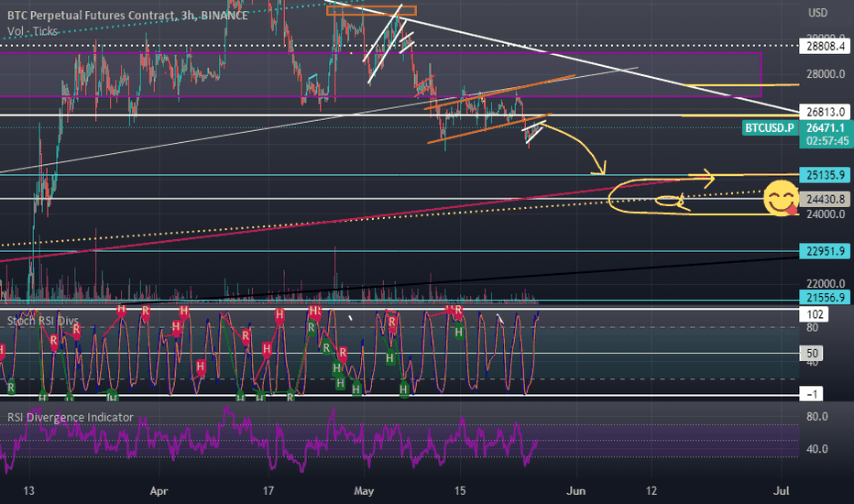Select the 25135.9 price level label
This screenshot has height=504, width=854.
tap(826, 175)
